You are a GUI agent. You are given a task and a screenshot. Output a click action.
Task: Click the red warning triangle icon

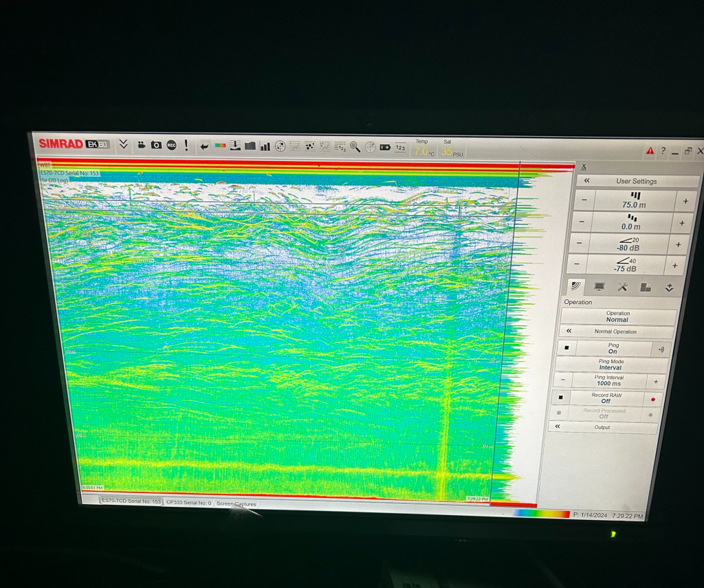point(650,151)
